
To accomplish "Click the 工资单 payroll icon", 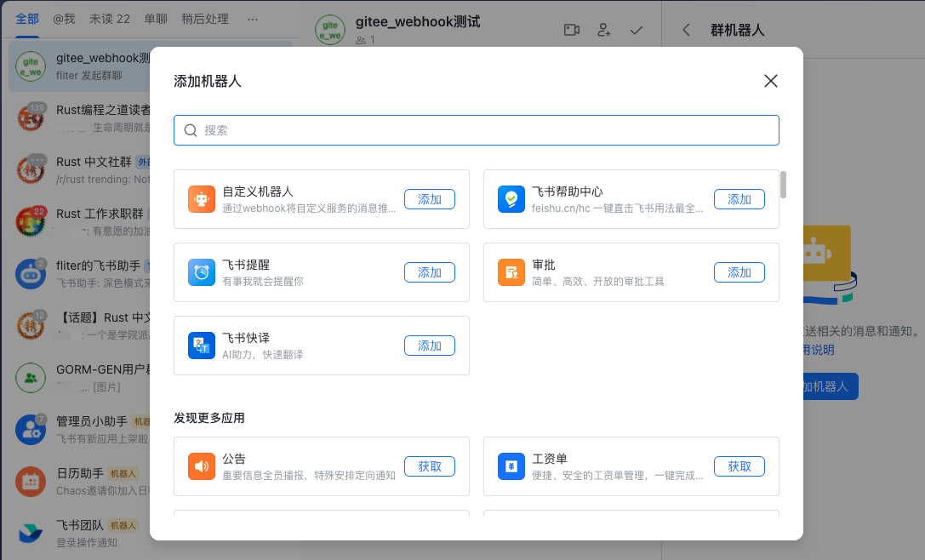I will 511,466.
